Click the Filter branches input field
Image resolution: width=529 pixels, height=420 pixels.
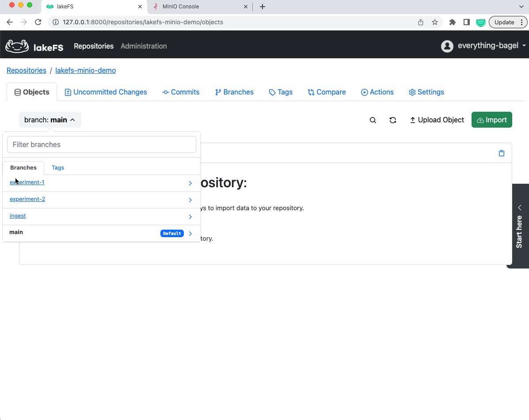(102, 144)
